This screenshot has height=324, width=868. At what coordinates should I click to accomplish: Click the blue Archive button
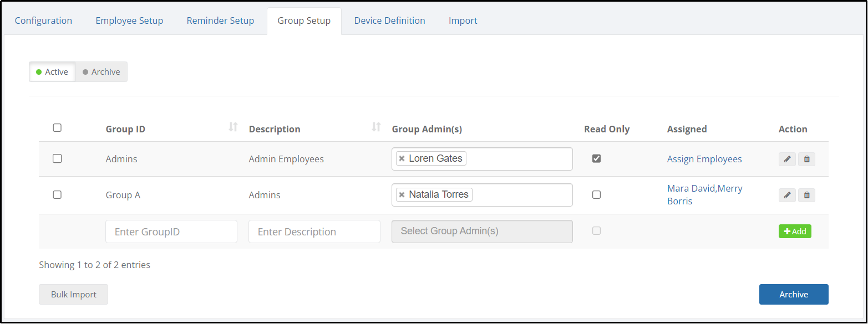[x=794, y=295]
